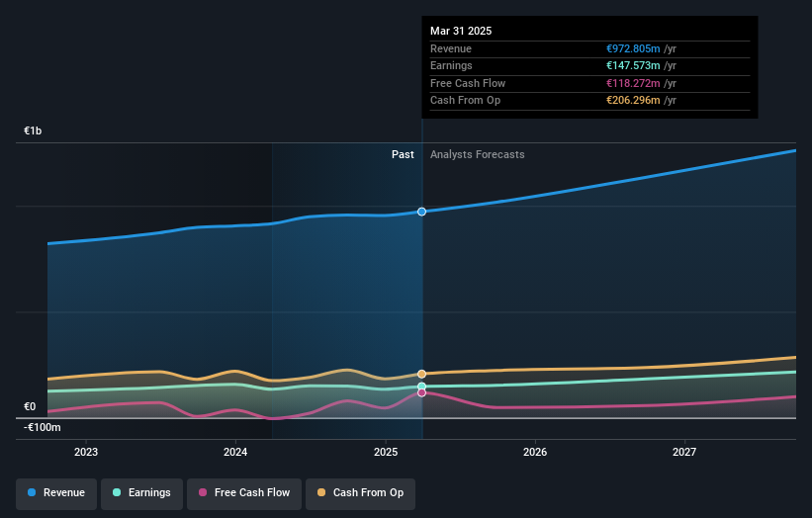
Task: Click the Mar 31 2025 tooltip date
Action: (x=461, y=31)
